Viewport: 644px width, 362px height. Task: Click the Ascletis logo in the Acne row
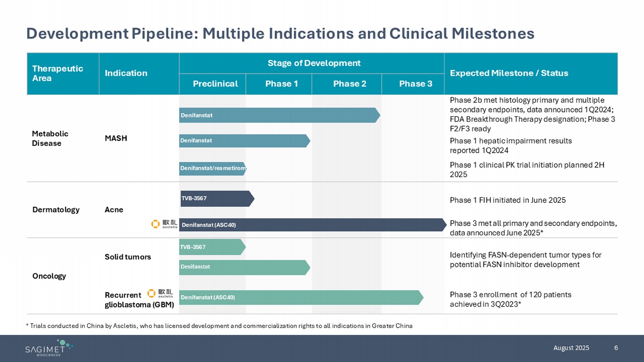[164, 224]
